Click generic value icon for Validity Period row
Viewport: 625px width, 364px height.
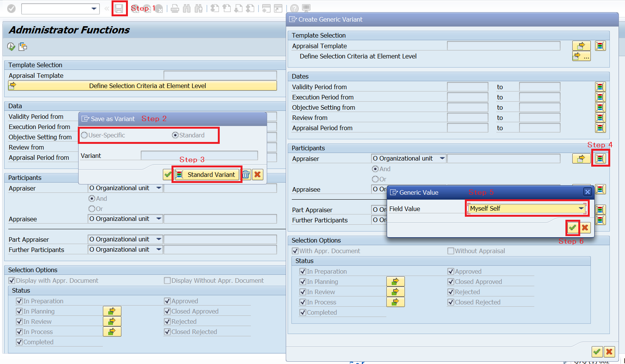[x=600, y=87]
